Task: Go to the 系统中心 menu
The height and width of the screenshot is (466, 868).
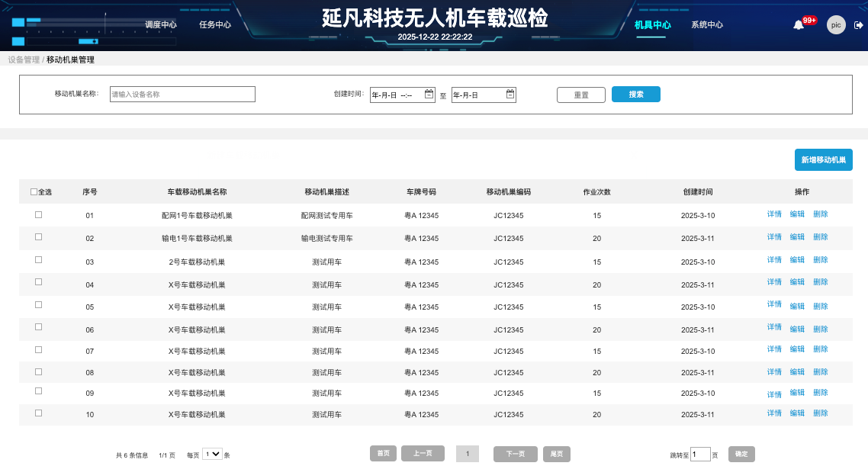Action: pyautogui.click(x=707, y=24)
